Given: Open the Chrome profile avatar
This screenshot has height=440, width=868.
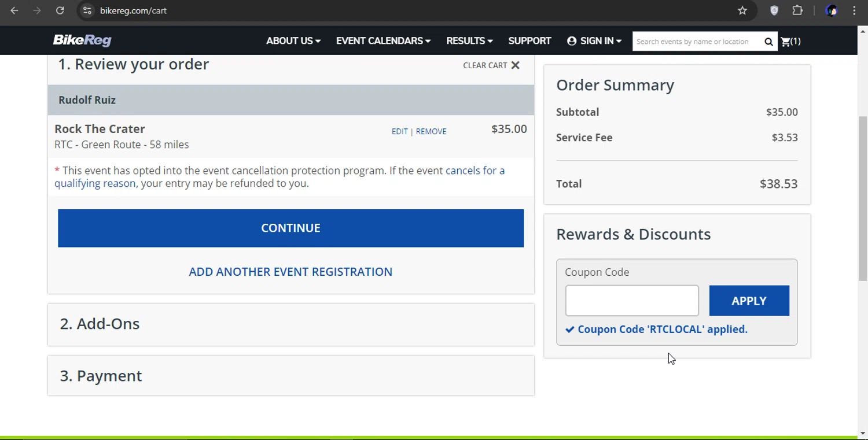Looking at the screenshot, I should [x=832, y=10].
